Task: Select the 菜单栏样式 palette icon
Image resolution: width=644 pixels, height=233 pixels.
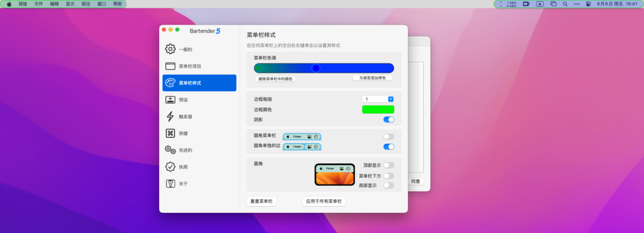Action: pos(170,83)
